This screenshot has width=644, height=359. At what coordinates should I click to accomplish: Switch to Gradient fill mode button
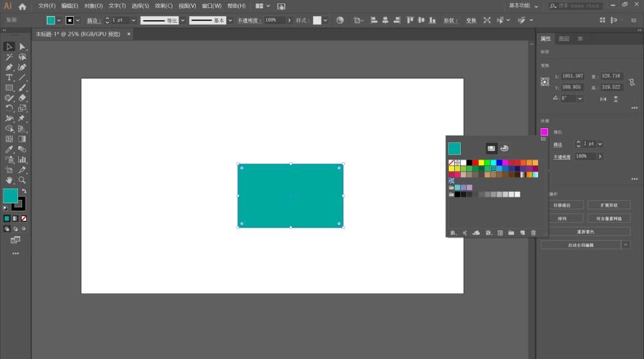tap(15, 219)
